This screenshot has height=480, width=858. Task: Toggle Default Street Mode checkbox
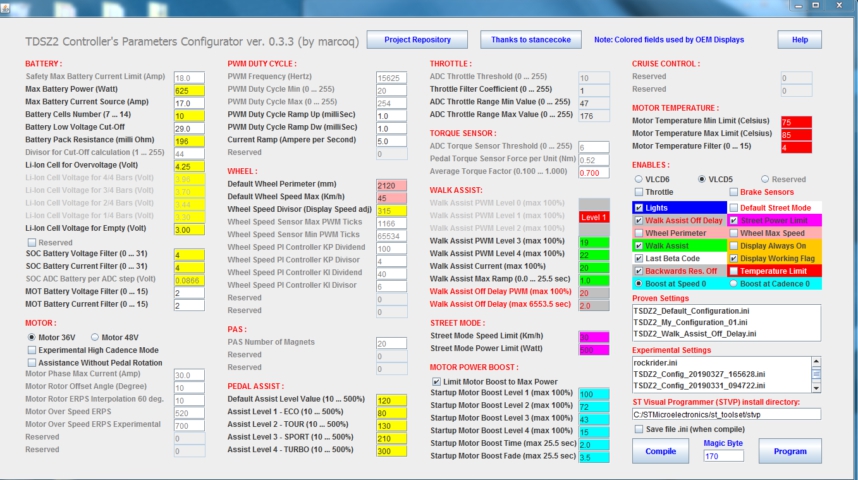pyautogui.click(x=734, y=208)
